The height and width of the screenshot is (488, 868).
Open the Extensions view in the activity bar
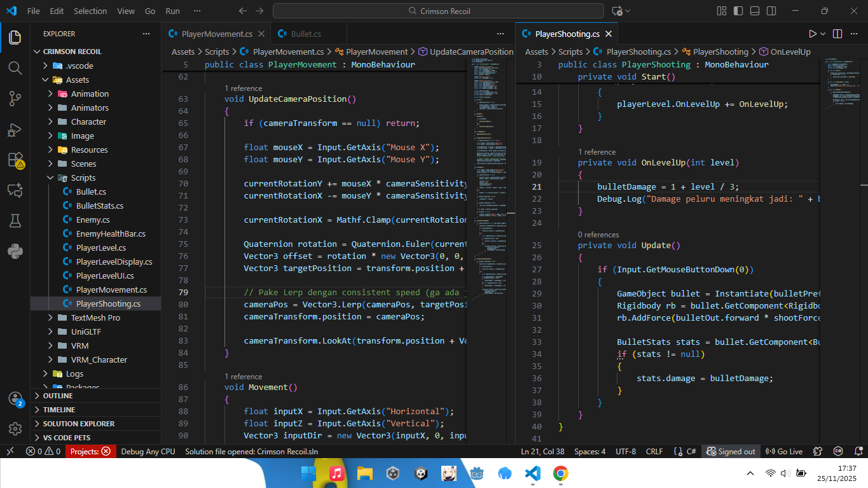15,160
